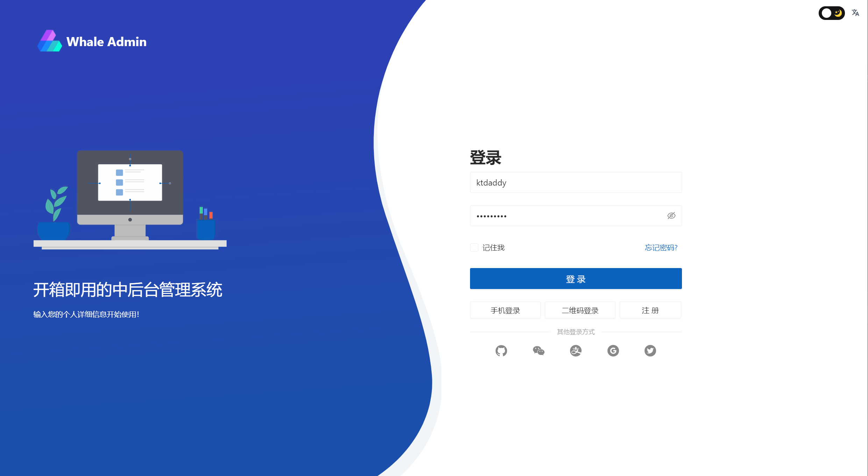Click 忘记密码 forgot password link
This screenshot has width=868, height=476.
point(662,247)
